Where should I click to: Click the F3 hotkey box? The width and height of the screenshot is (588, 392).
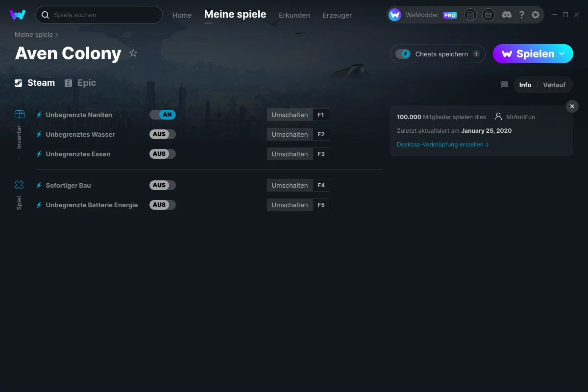pyautogui.click(x=321, y=154)
